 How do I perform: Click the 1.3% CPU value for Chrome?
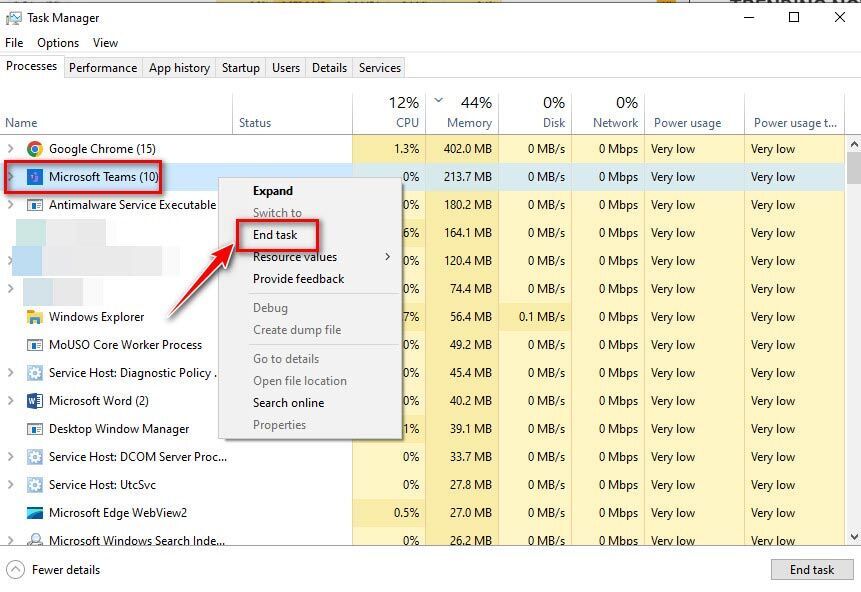click(406, 149)
